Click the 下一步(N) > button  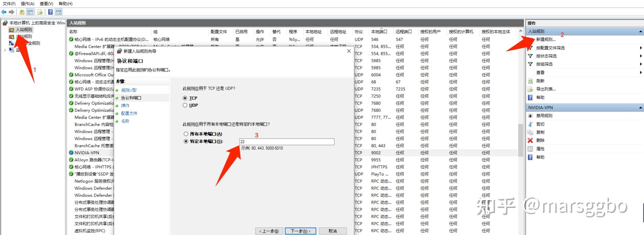300,231
